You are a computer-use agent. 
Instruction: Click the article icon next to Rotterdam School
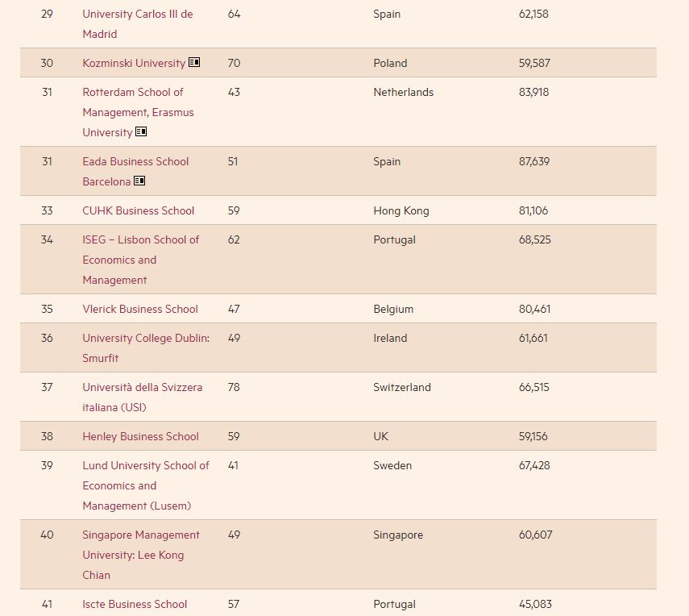click(141, 132)
